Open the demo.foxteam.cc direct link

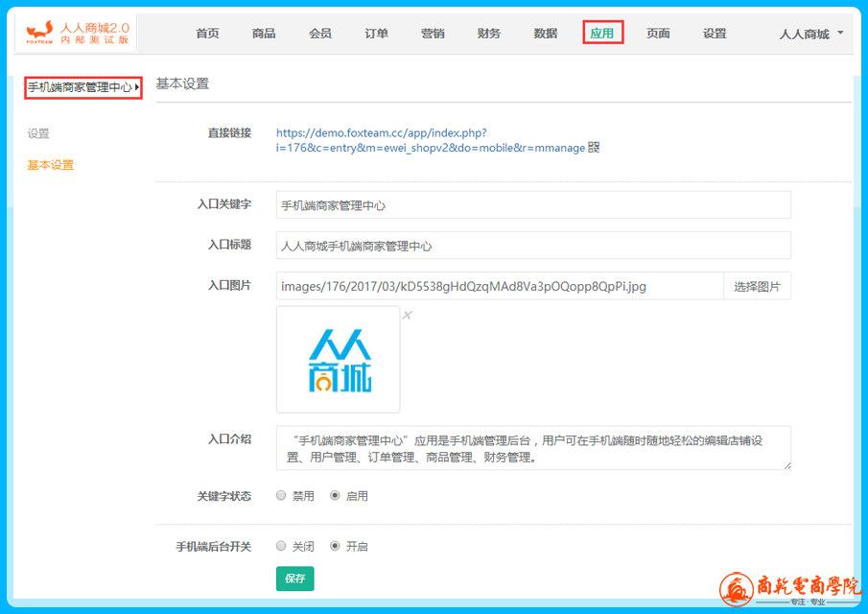click(x=381, y=133)
